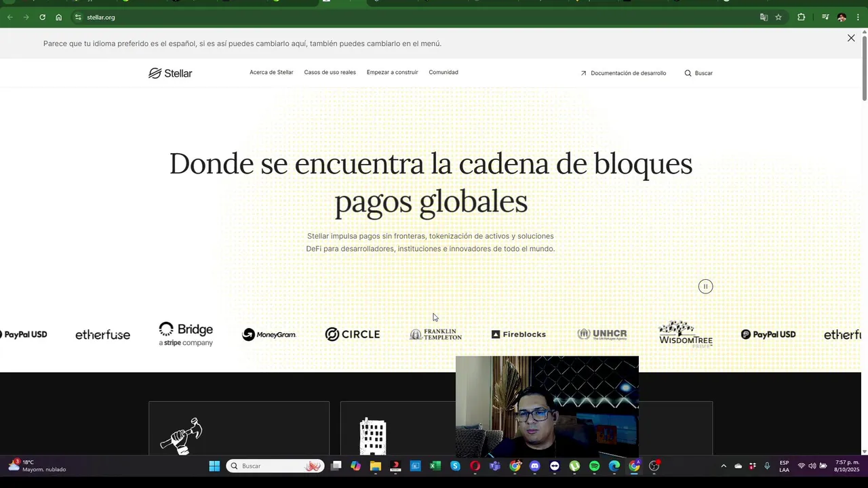Open Copilot from the taskbar
Image resolution: width=868 pixels, height=488 pixels.
[356, 466]
